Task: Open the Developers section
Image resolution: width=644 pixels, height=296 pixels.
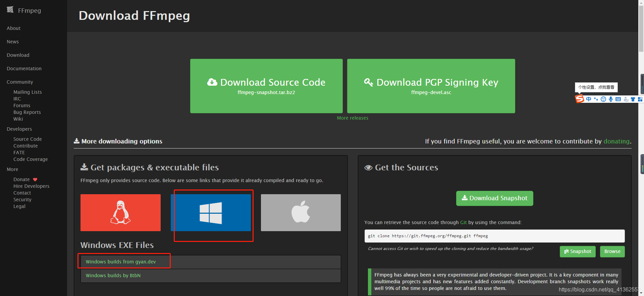Action: [19, 129]
